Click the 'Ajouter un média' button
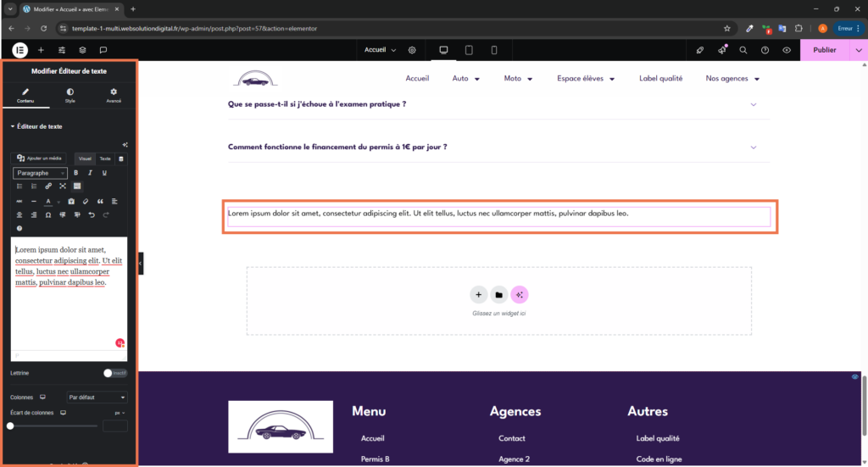The width and height of the screenshot is (868, 467). (x=40, y=158)
